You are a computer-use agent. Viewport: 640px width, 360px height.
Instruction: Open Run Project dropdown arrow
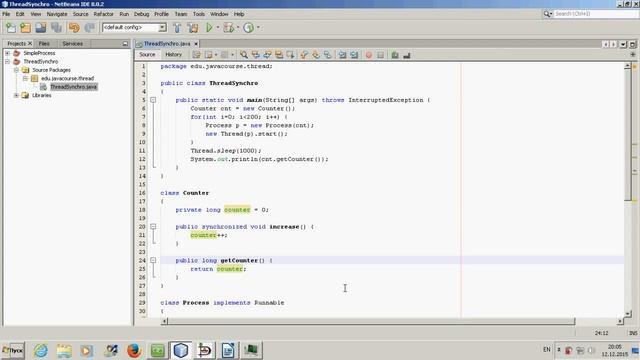[218, 28]
